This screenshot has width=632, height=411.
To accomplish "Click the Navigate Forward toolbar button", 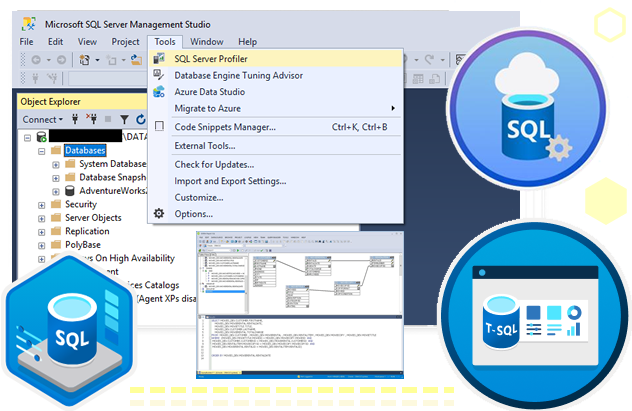I will click(x=61, y=60).
